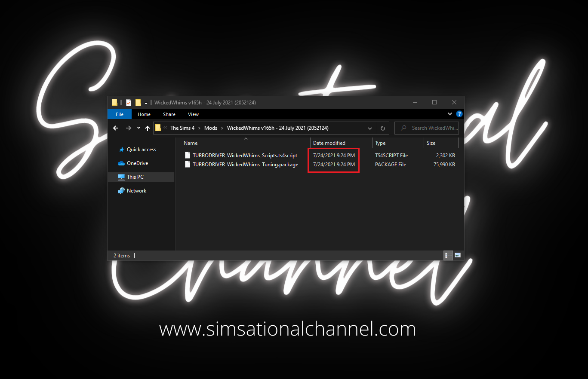Click the Mods breadcrumb

pyautogui.click(x=211, y=128)
